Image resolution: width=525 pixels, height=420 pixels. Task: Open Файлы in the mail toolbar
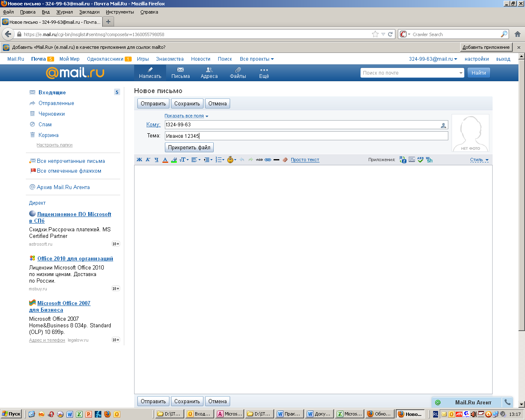pyautogui.click(x=238, y=73)
